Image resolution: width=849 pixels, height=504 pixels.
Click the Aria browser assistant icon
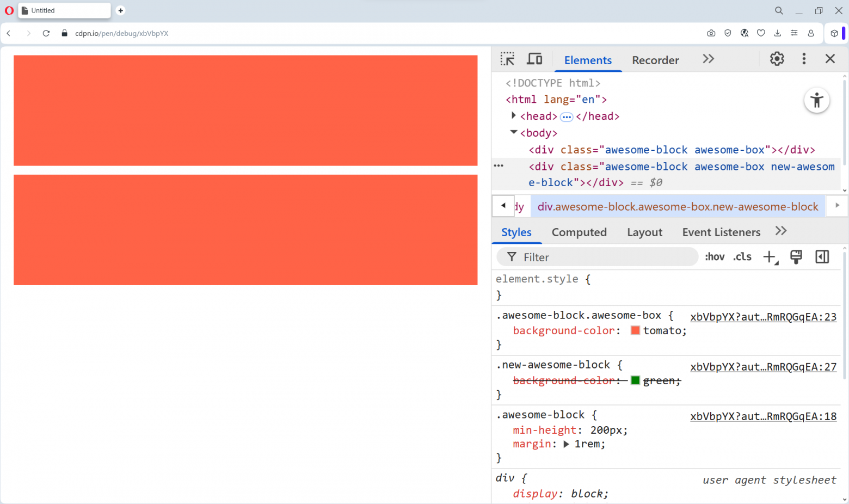pos(744,33)
